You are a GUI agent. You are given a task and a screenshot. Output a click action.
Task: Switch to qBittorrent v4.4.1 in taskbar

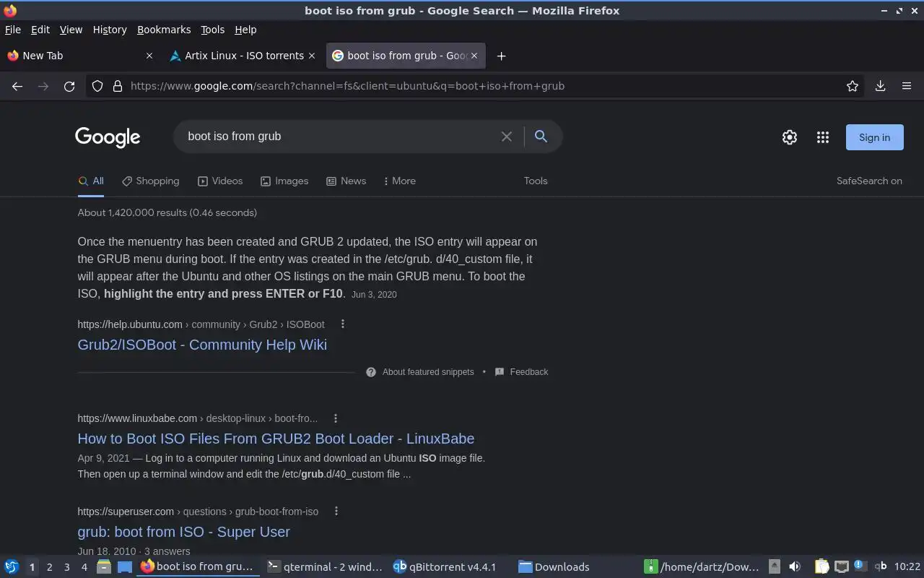(451, 567)
